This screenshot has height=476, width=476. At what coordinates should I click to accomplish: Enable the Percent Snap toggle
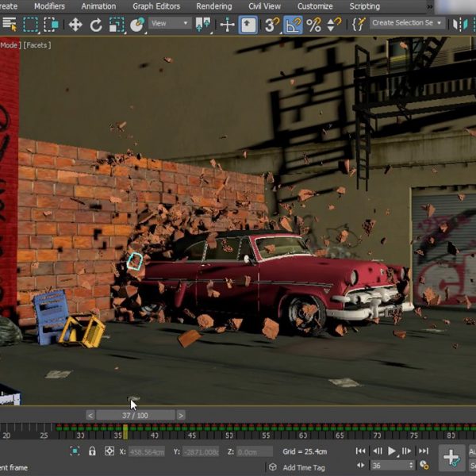[x=314, y=25]
